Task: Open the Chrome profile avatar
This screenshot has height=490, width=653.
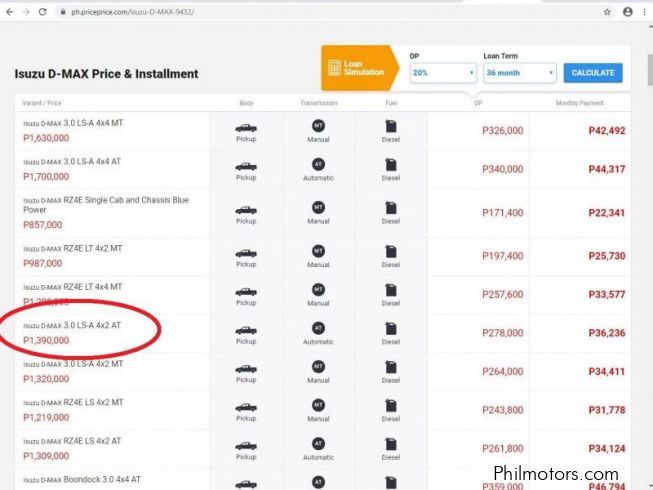Action: [627, 11]
